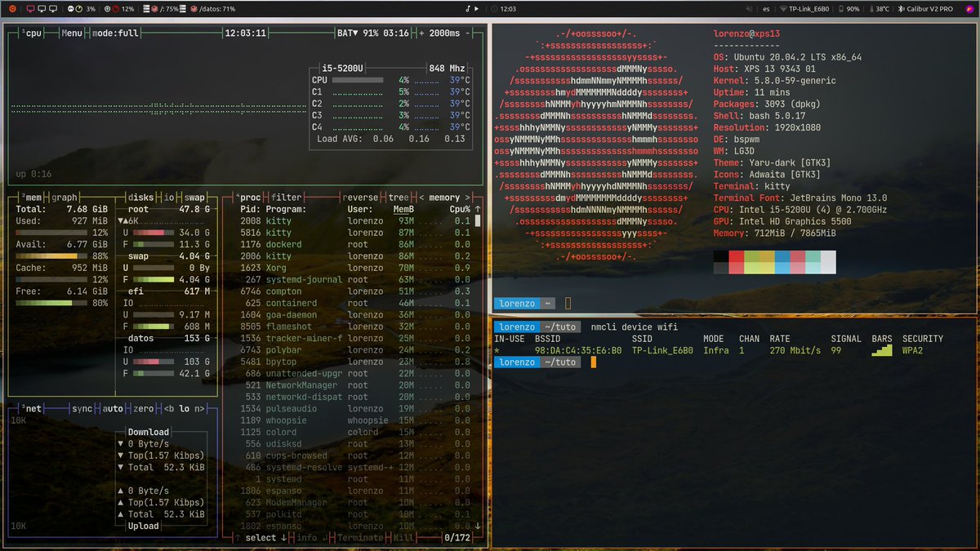Click the ~/tuto prompt cursor in lower terminal
This screenshot has width=980, height=551.
[595, 362]
